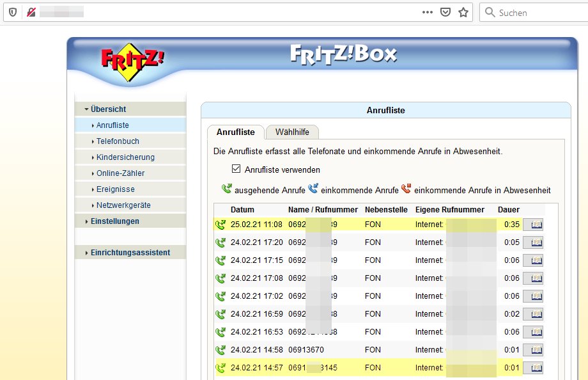The height and width of the screenshot is (380, 588).
Task: Click phonebook icon for 25.02.21 11:08 call
Action: (532, 225)
